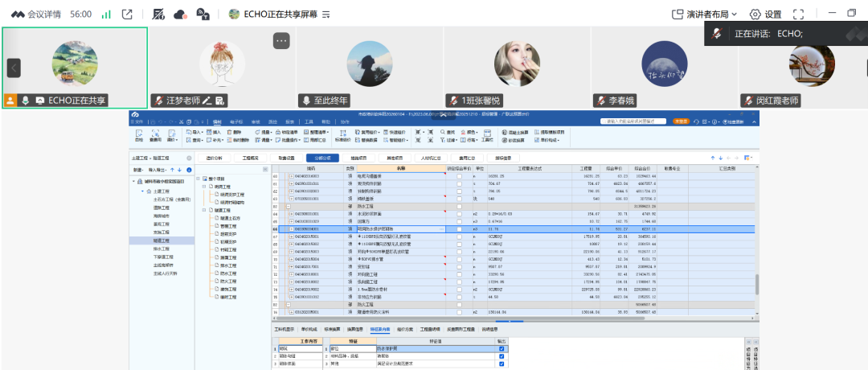Open the 单价构成 bottom tab
This screenshot has width=868, height=370.
pyautogui.click(x=309, y=329)
